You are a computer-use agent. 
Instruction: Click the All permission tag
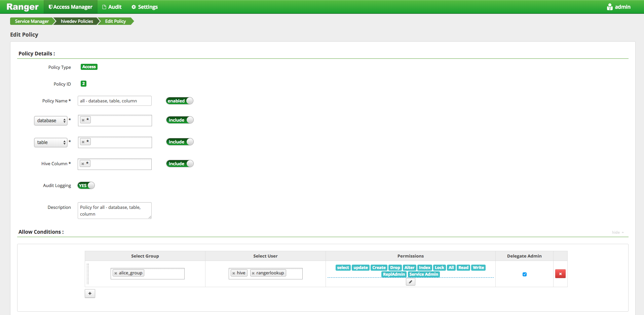pos(451,268)
